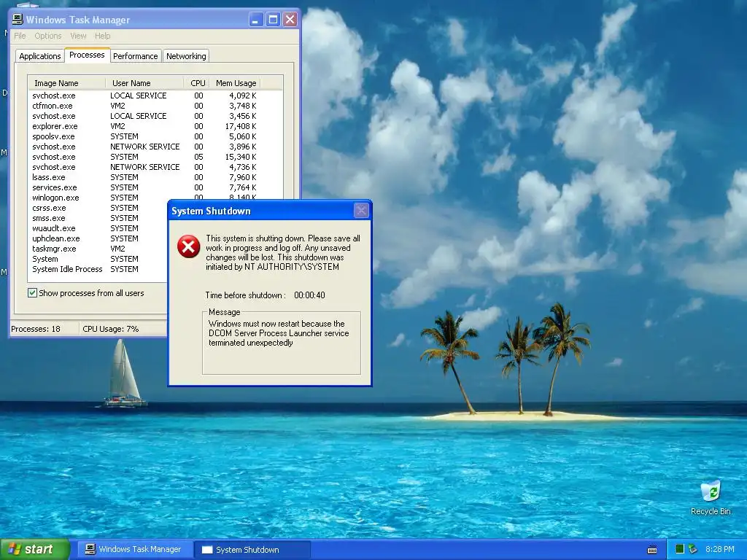
Task: Click the 00:00:40 shutdown countdown
Action: [309, 295]
